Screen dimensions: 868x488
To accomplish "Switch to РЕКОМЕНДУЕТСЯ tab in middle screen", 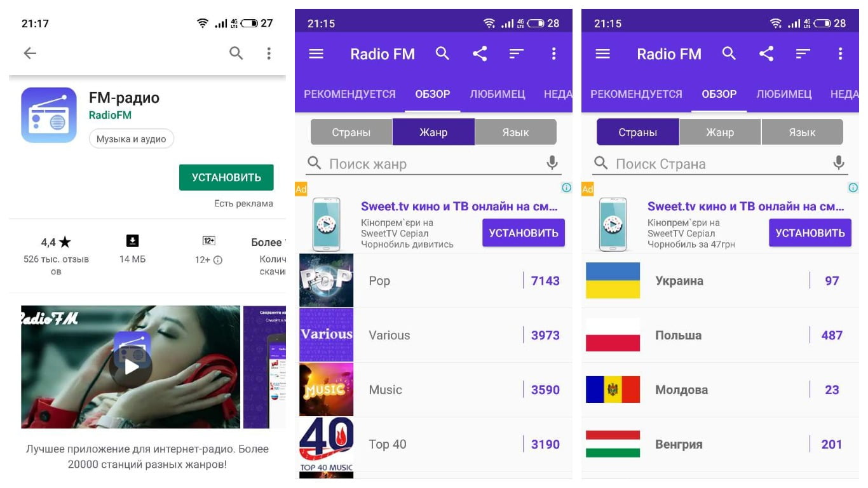I will point(349,94).
